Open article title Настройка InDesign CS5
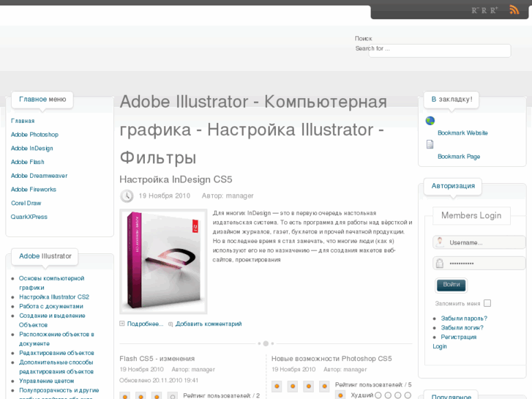 coord(176,179)
